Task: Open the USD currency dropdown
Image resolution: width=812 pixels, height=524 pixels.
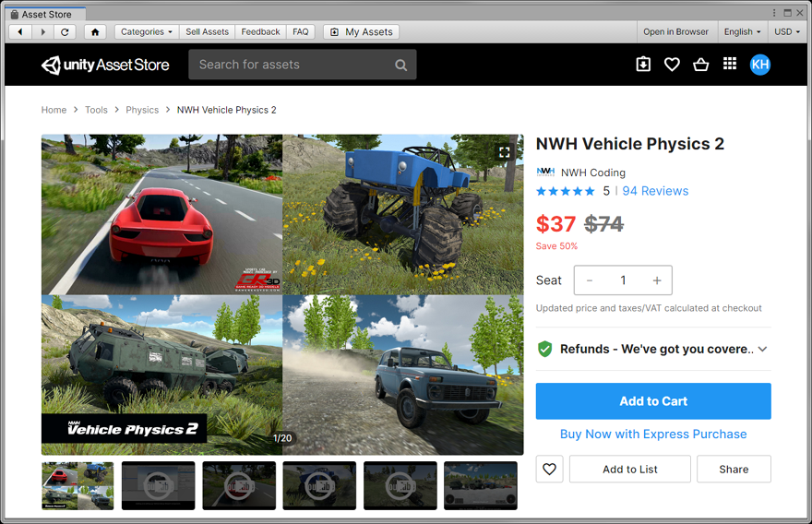Action: click(x=786, y=32)
